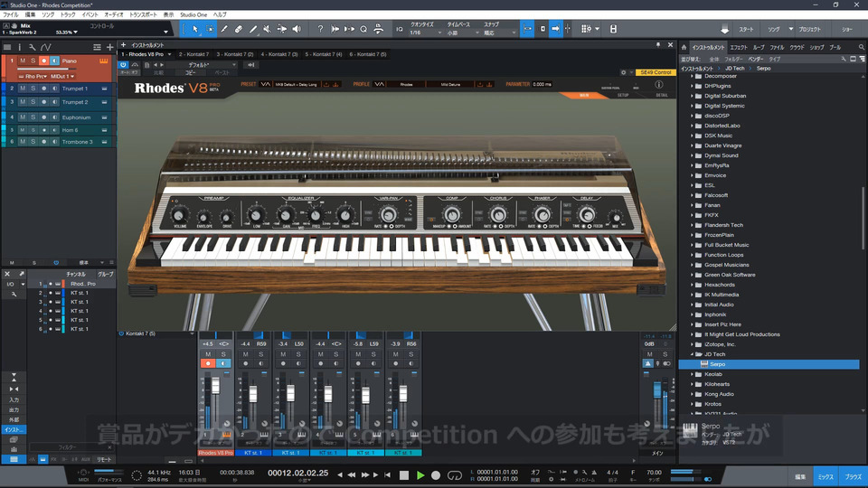This screenshot has width=868, height=488.
Task: Click the Rhodes plugin info icon
Action: tap(659, 85)
